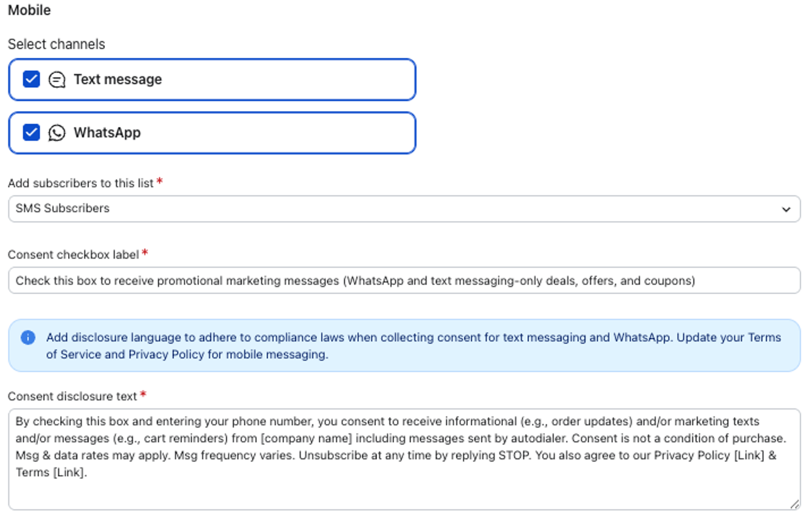Grab the text area resize handle
Screen dimensions: 812x526
click(795, 504)
